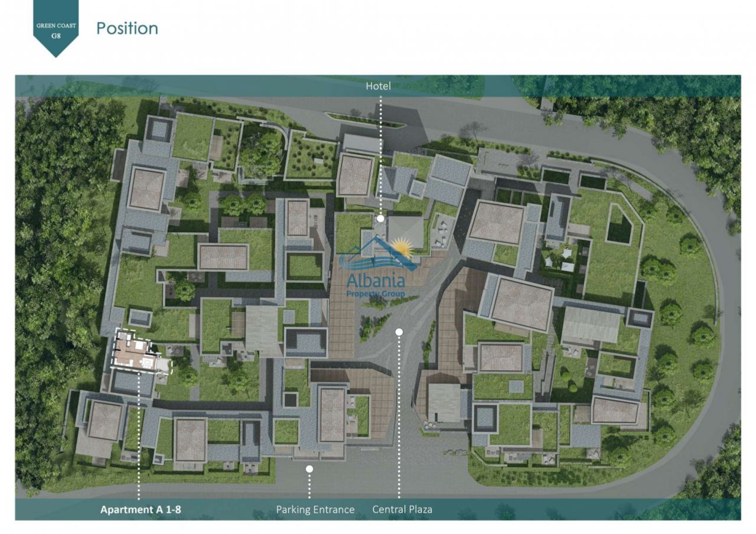
Task: Click the Parking Entrance text label
Action: coord(315,509)
